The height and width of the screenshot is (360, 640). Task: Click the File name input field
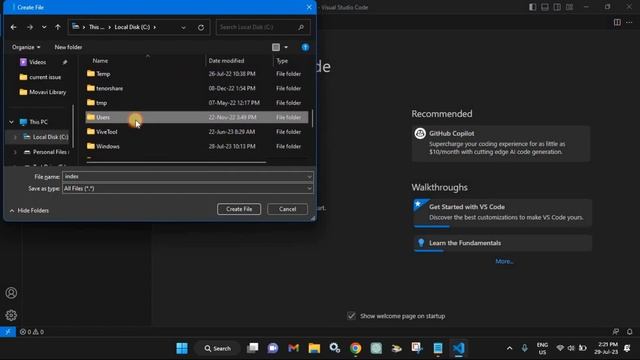click(x=184, y=176)
